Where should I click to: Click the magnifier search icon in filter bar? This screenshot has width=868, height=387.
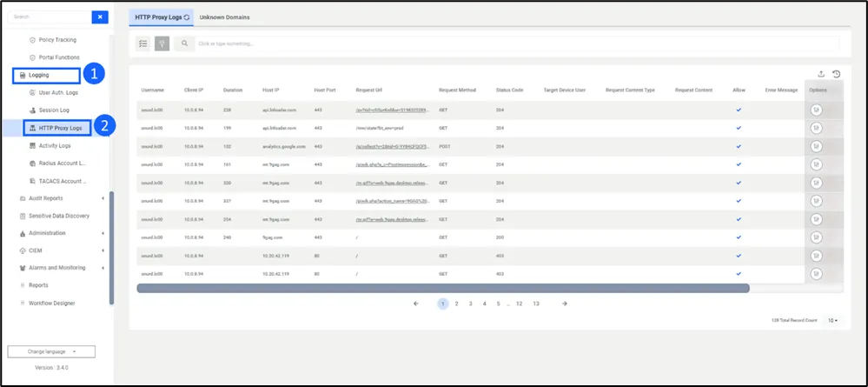tap(184, 43)
